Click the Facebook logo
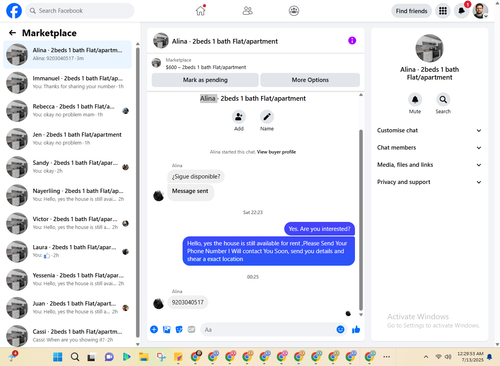Image resolution: width=500 pixels, height=366 pixels. 14,11
